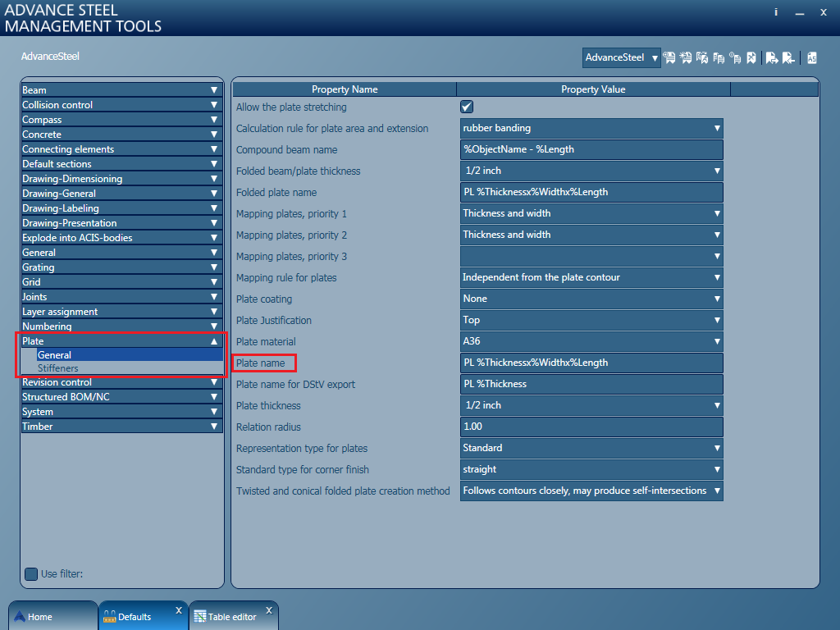840x630 pixels.
Task: Expand the Structured BOM/NC category
Action: coord(121,397)
